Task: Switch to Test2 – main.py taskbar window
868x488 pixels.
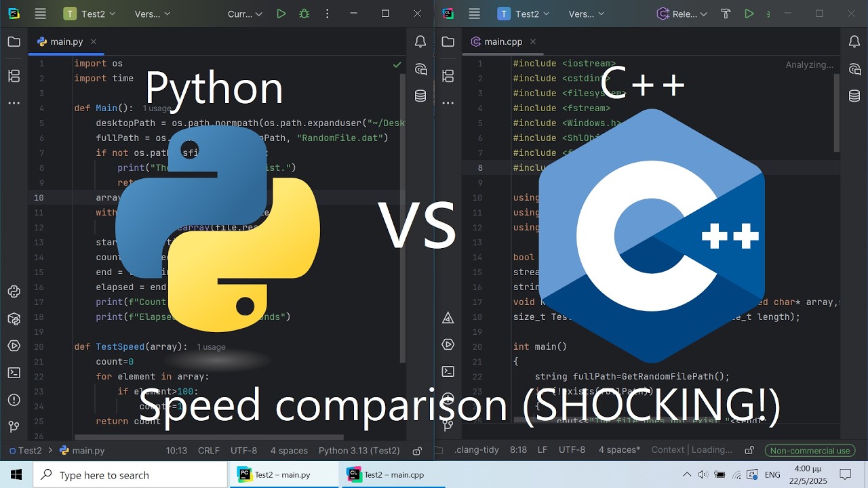Action: tap(283, 474)
